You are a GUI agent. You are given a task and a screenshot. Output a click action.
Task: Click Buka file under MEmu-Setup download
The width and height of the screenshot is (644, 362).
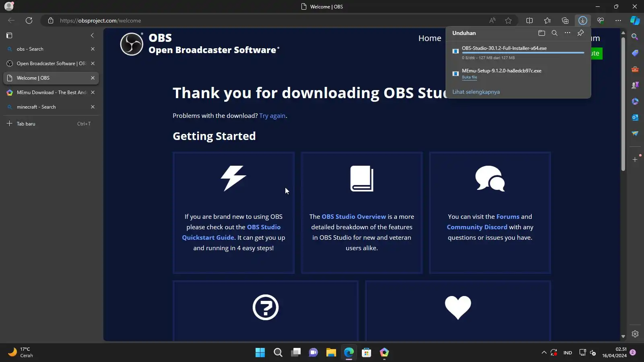470,77
